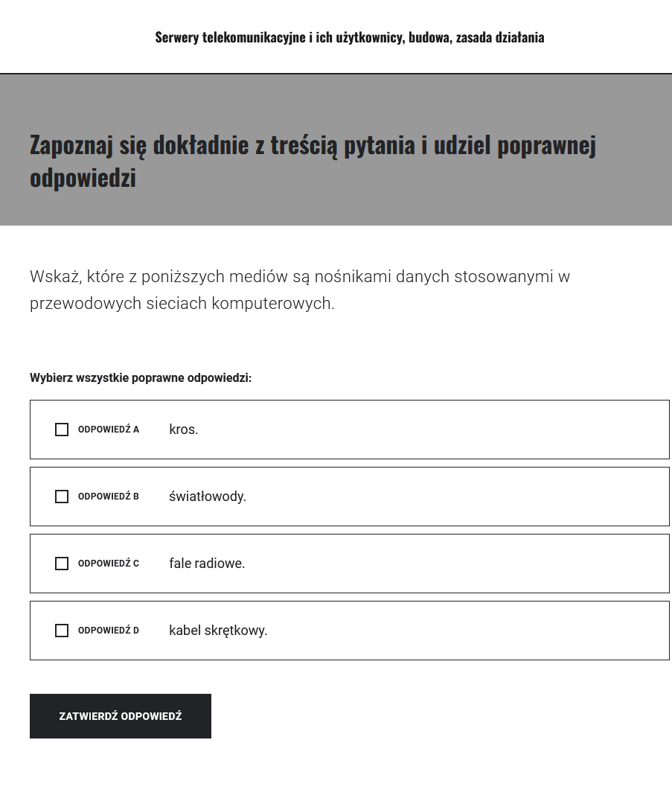Viewport: 672px width, 804px height.
Task: Select the answer labeled 'kros.'
Action: pyautogui.click(x=183, y=430)
